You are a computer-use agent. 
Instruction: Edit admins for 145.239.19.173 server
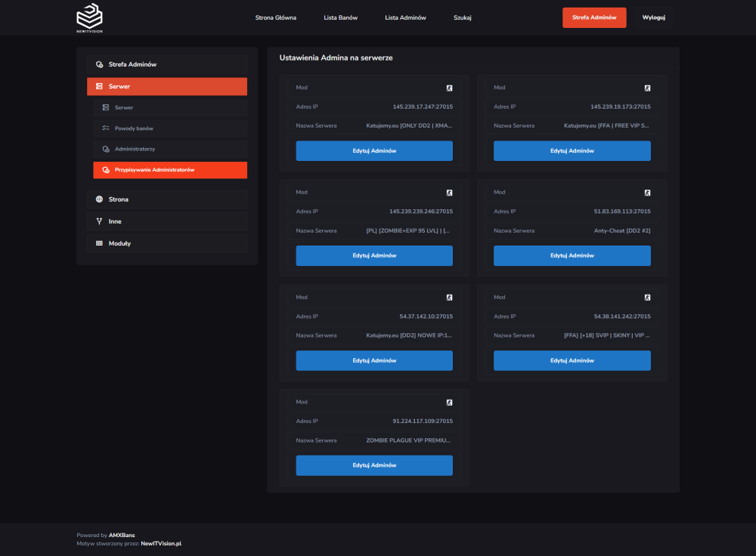[572, 151]
